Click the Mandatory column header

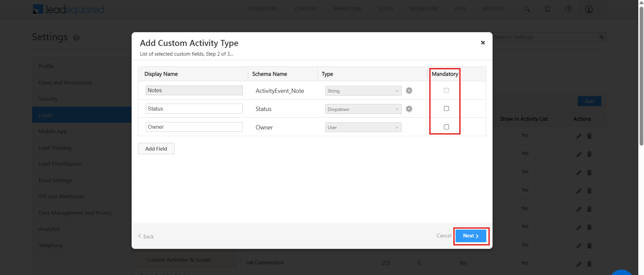coord(445,74)
